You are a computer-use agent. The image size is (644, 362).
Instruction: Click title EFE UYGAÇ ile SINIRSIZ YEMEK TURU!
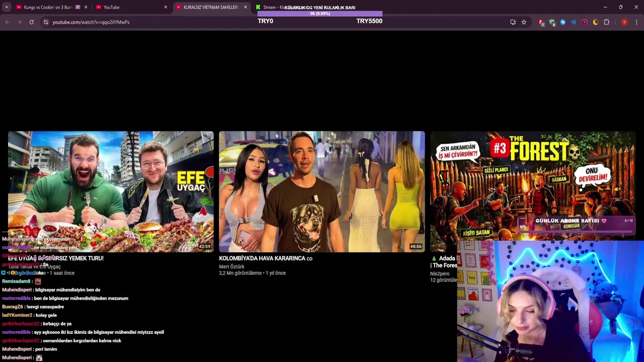56,258
